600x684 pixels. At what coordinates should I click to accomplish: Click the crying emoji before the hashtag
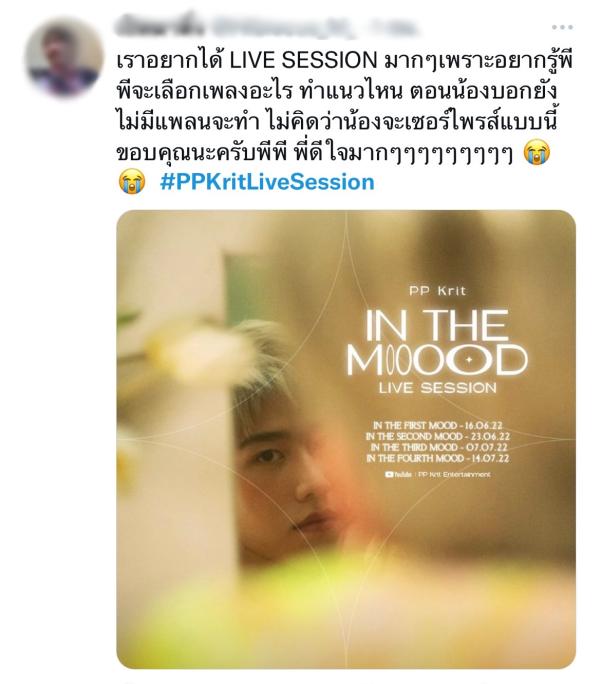pos(132,182)
